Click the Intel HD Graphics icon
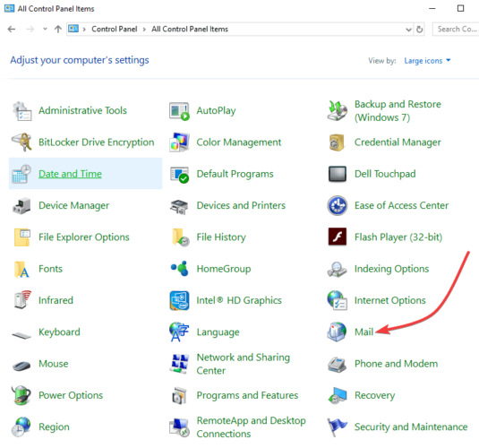479x448 pixels. coord(179,300)
